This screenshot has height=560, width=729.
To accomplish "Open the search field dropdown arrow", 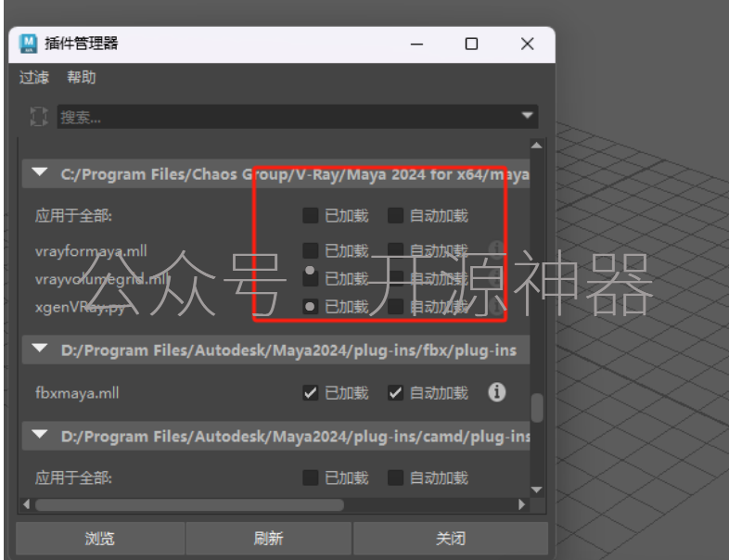I will click(x=527, y=115).
